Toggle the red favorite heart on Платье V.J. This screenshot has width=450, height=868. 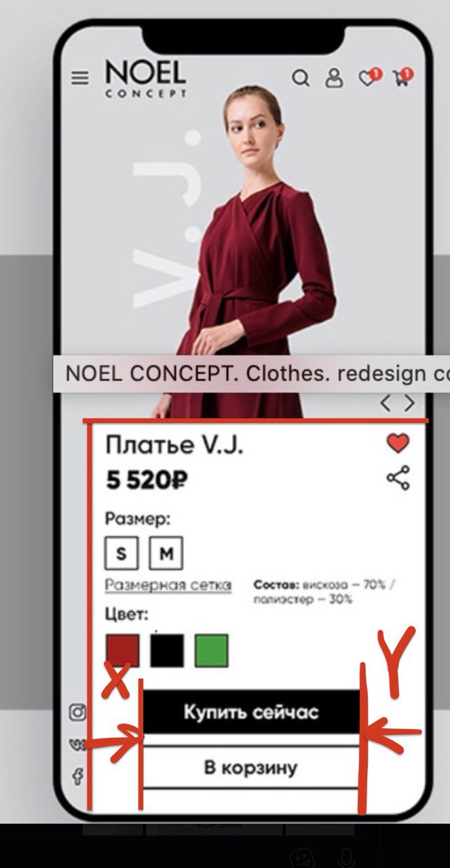pos(398,443)
